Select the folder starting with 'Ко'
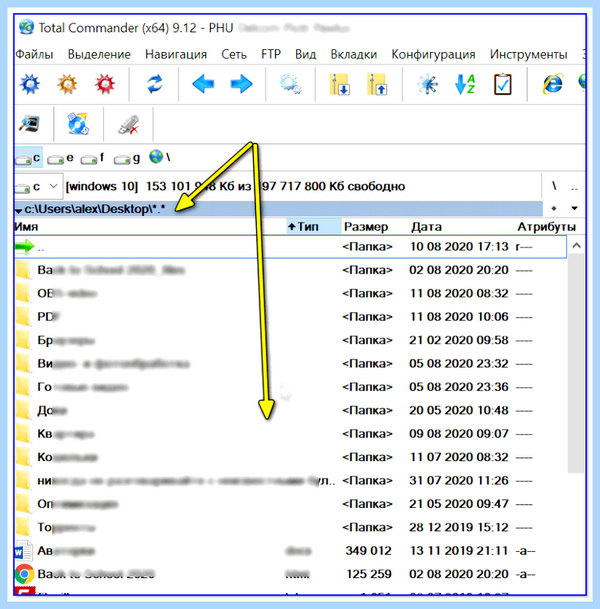 click(x=290, y=457)
